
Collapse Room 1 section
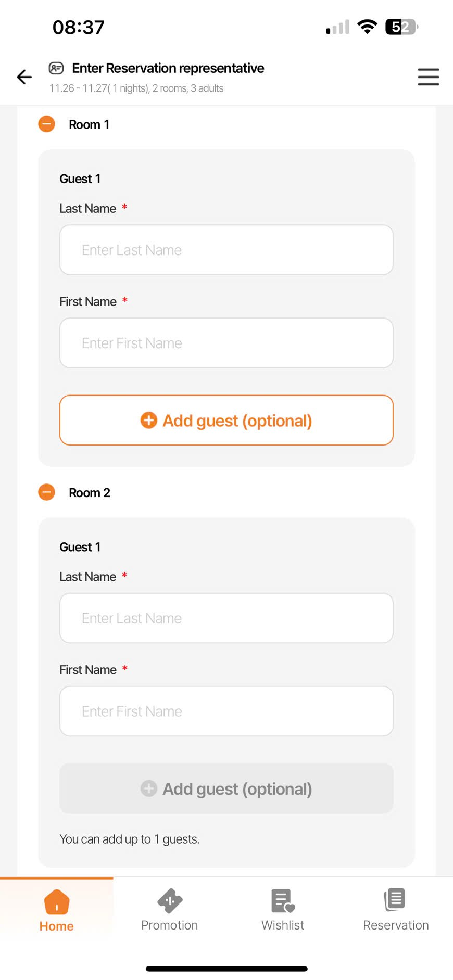[x=47, y=124]
